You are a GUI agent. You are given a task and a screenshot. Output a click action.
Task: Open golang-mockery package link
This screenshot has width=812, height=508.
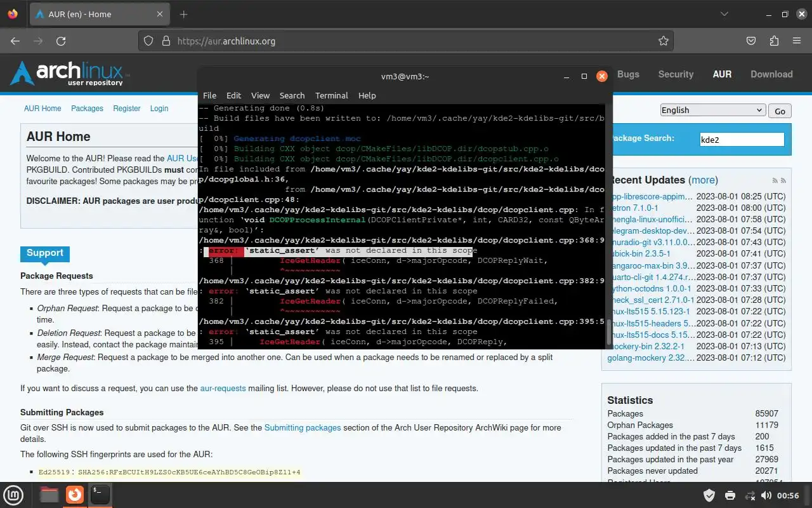(x=651, y=358)
